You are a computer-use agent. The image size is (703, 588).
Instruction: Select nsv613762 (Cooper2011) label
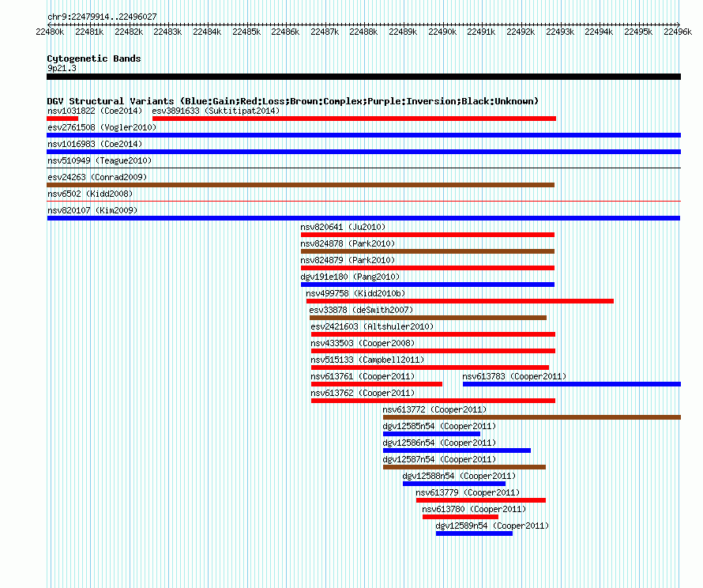363,393
